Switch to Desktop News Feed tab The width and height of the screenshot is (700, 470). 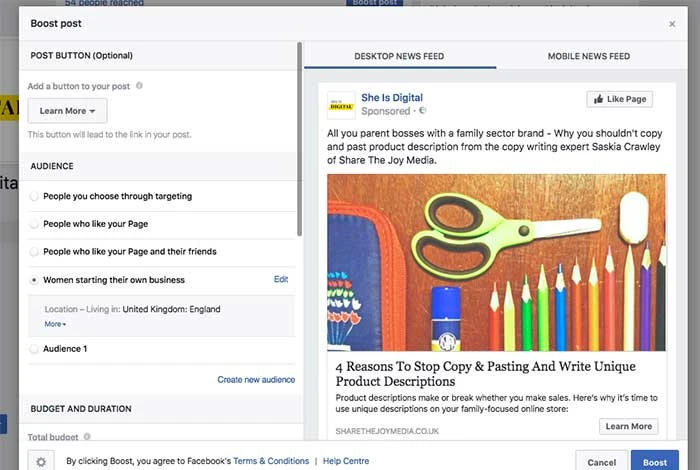399,56
